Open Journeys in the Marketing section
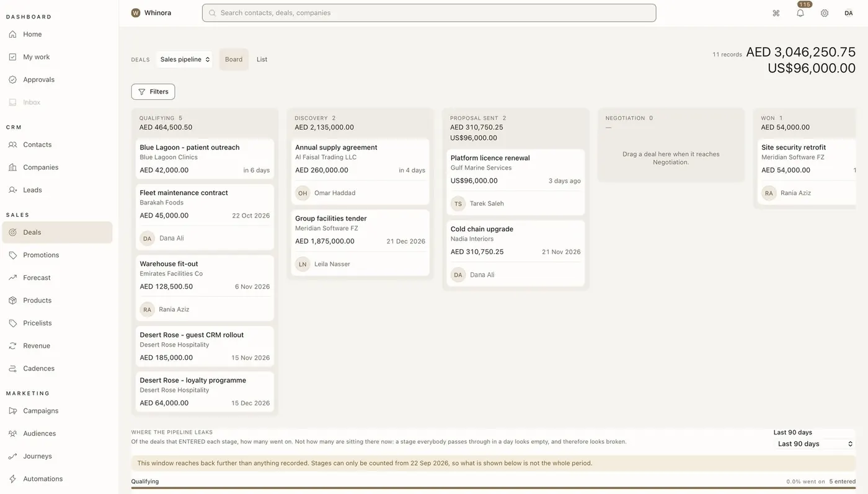The image size is (868, 494). point(57,456)
